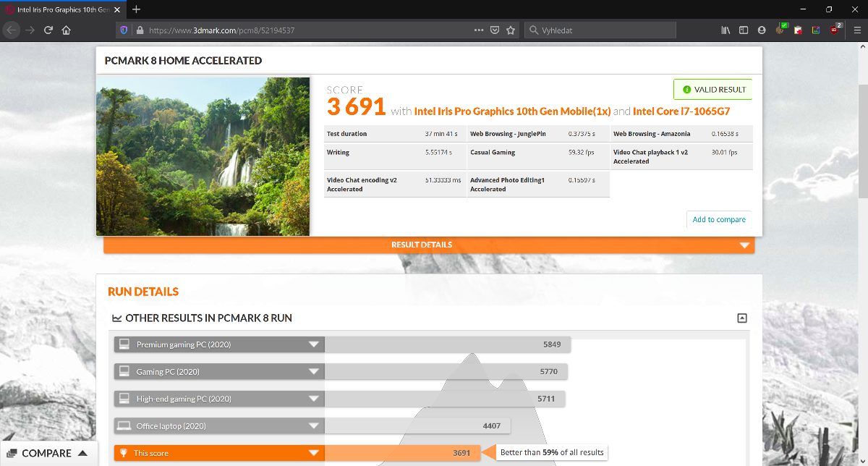Click the tracking protection shield icon
This screenshot has width=868, height=466.
(123, 30)
